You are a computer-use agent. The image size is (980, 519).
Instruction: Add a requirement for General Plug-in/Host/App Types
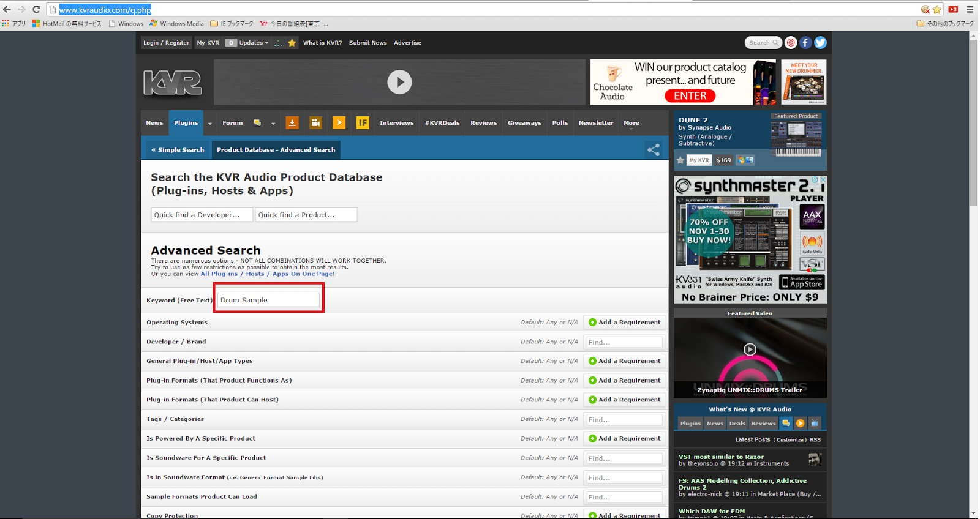pyautogui.click(x=625, y=361)
